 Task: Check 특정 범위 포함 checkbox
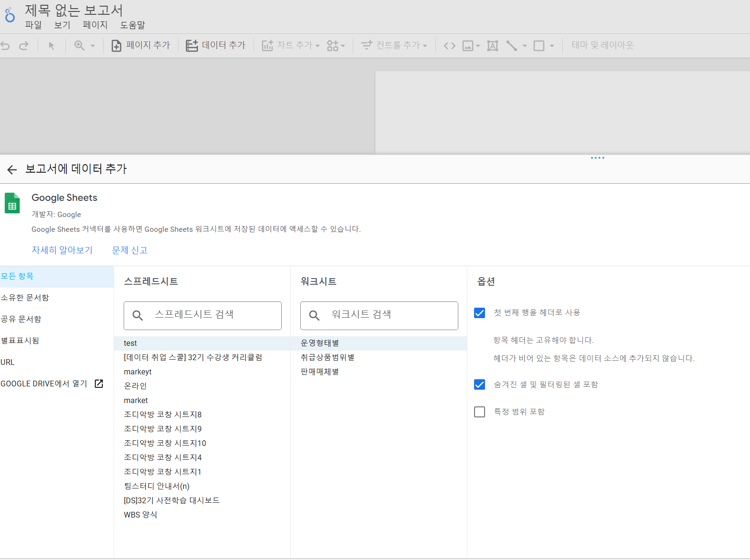click(480, 412)
